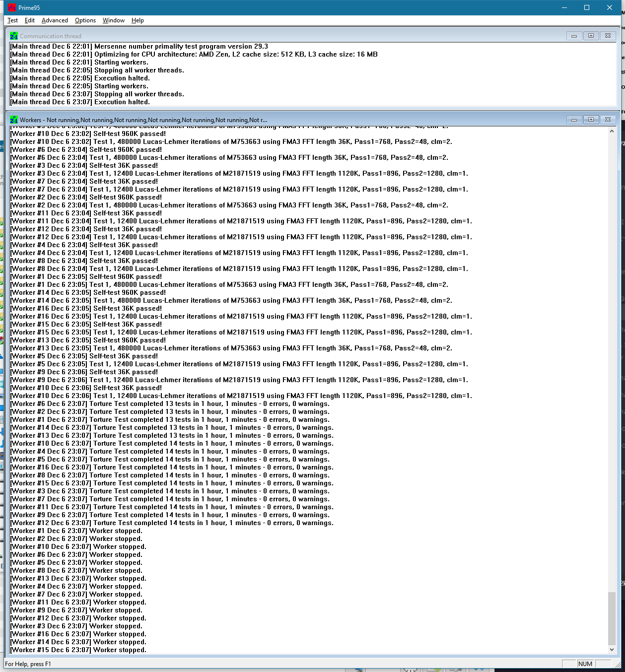
Task: Open the Test menu
Action: point(12,20)
